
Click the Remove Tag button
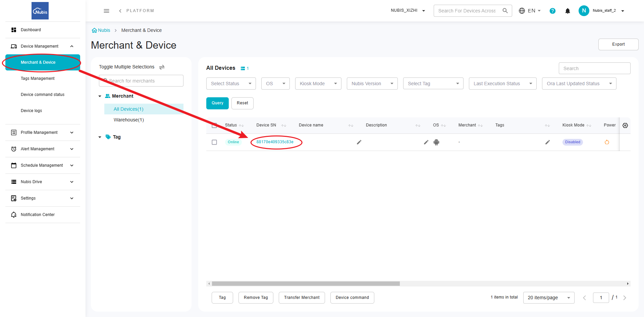(x=256, y=298)
